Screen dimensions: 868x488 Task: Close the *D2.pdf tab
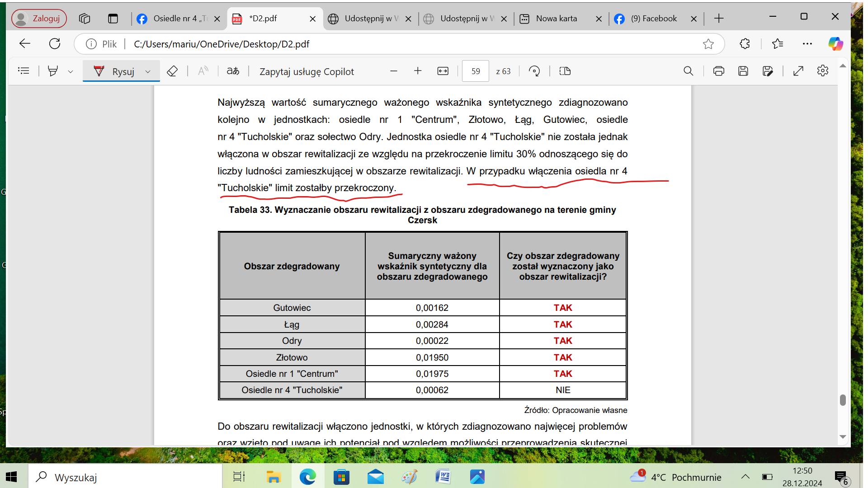(x=313, y=19)
